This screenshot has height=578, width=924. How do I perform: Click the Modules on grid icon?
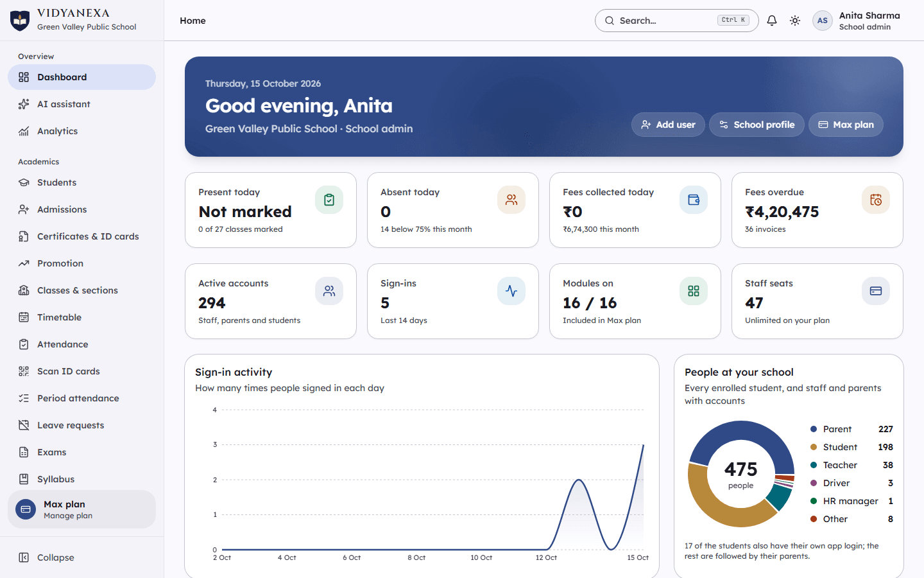pos(694,291)
